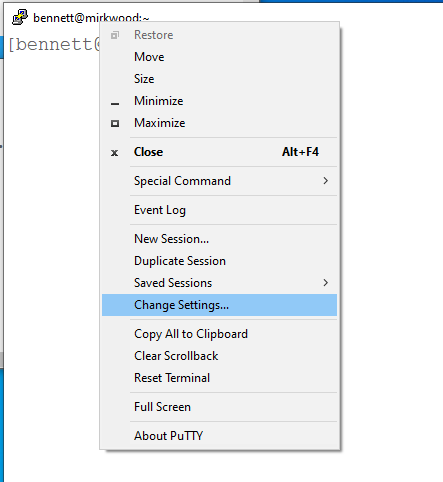The image size is (443, 482).
Task: Expand the Saved Sessions submenu arrow
Action: point(326,283)
